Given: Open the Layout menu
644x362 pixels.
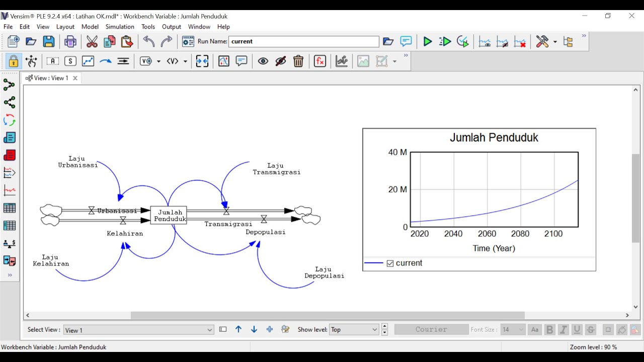Looking at the screenshot, I should click(x=65, y=27).
